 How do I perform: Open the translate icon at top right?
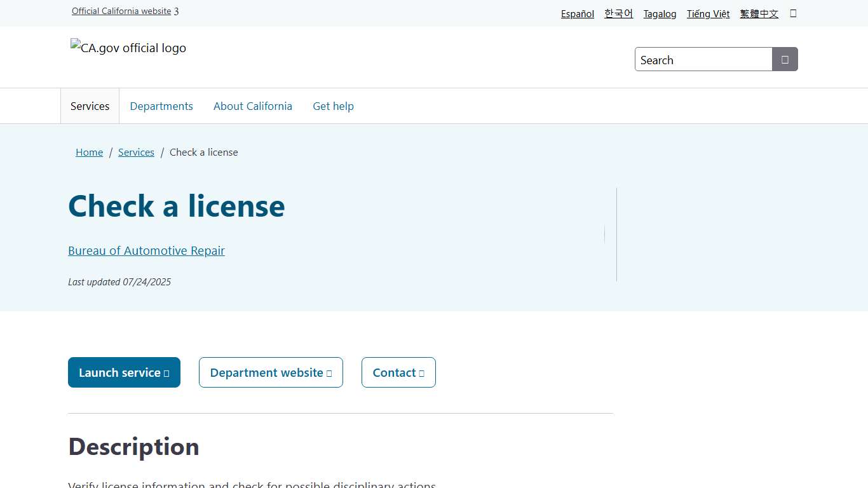792,13
